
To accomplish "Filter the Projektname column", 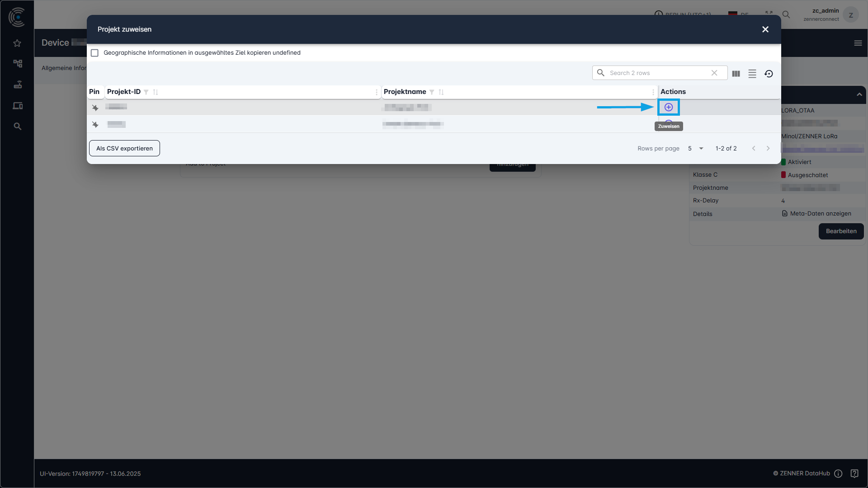I will [x=432, y=92].
